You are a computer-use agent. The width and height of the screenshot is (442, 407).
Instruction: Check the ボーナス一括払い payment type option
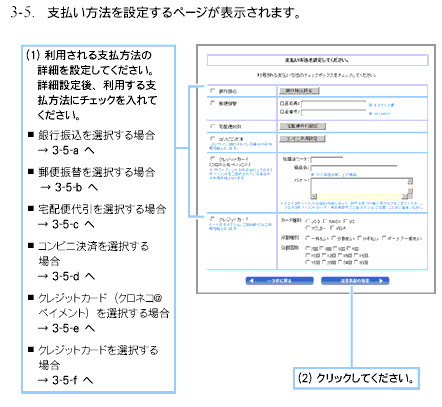point(384,238)
